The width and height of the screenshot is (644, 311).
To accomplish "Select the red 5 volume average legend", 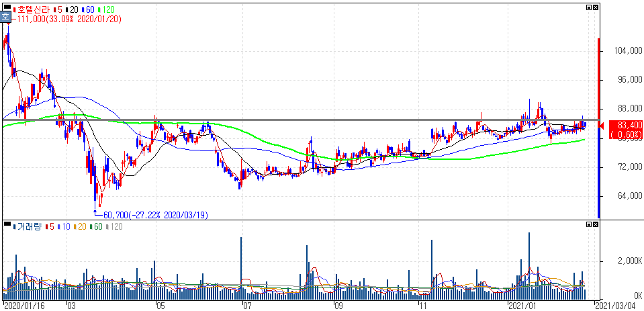I will pyautogui.click(x=50, y=226).
